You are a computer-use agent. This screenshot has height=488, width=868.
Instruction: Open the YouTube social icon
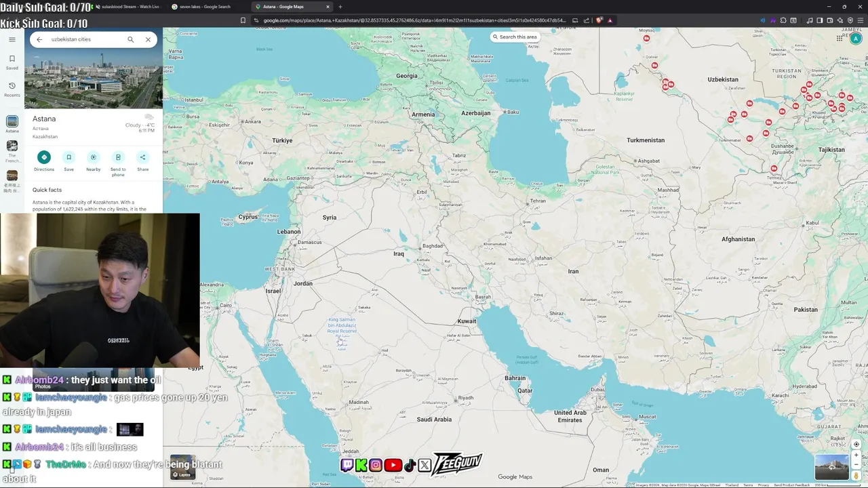pos(393,465)
